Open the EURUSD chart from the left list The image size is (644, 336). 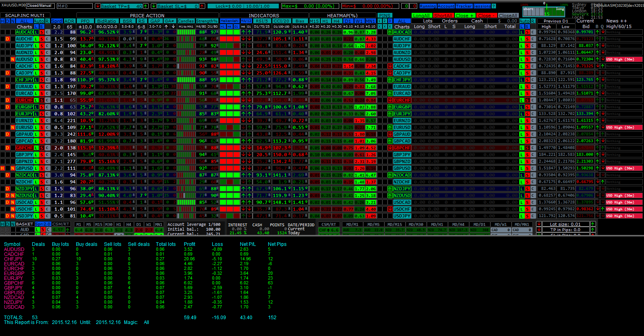[x=24, y=127]
